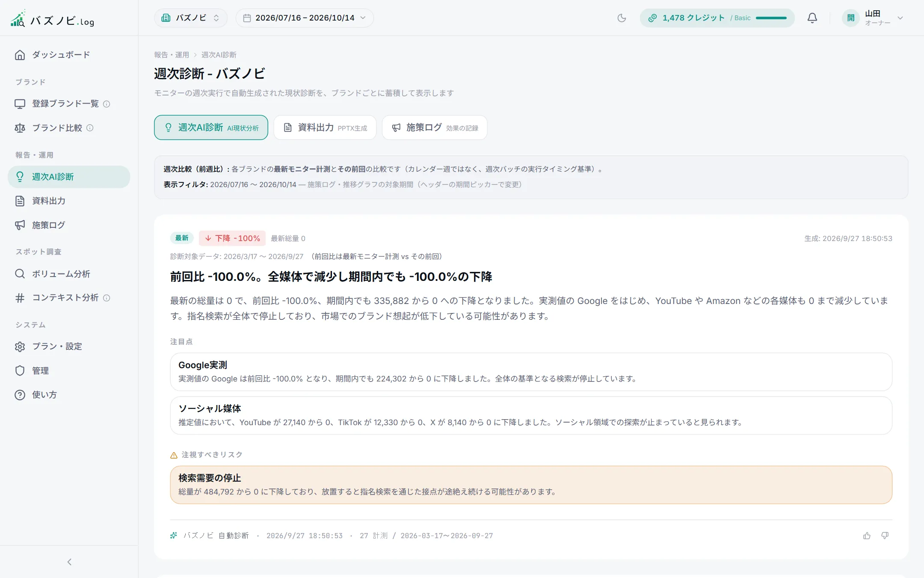Open 使い方 help item
Image resolution: width=924 pixels, height=578 pixels.
click(x=69, y=395)
